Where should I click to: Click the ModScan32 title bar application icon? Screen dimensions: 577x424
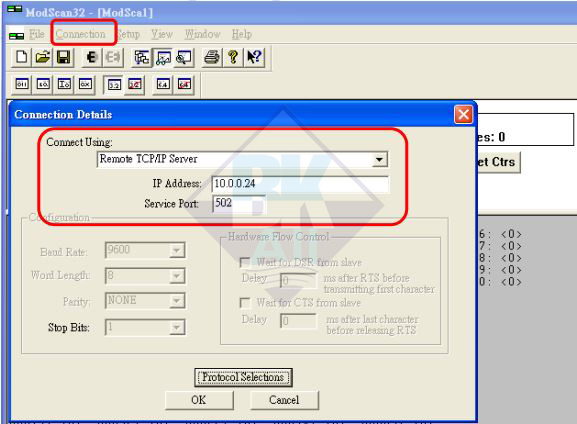tap(15, 10)
